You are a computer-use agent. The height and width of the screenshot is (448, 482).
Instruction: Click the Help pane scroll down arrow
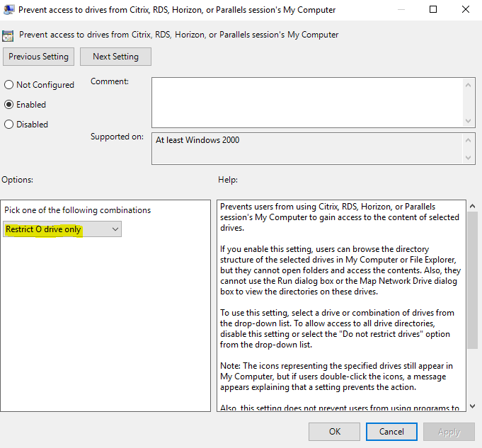(473, 406)
